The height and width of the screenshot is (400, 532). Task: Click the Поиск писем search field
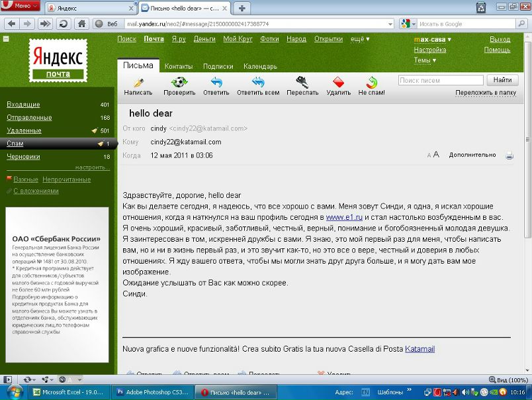(x=440, y=80)
